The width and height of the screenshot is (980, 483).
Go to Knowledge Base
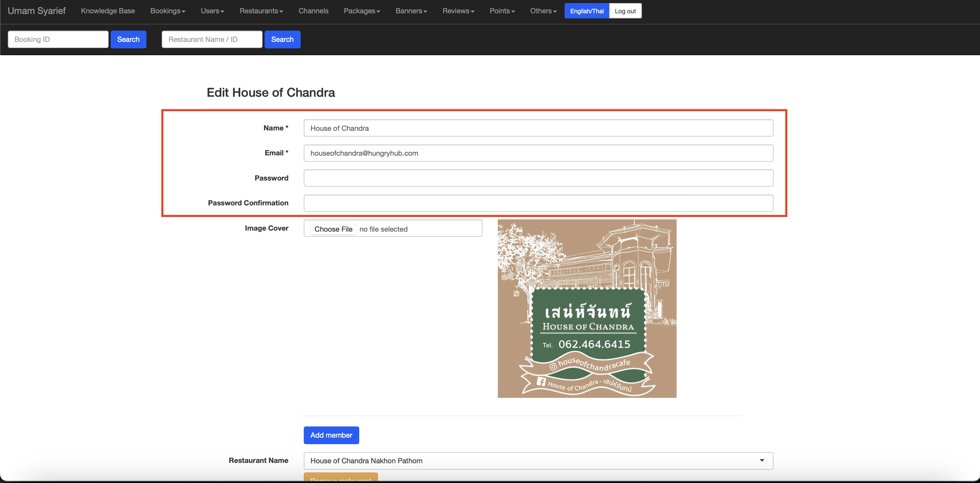click(108, 11)
